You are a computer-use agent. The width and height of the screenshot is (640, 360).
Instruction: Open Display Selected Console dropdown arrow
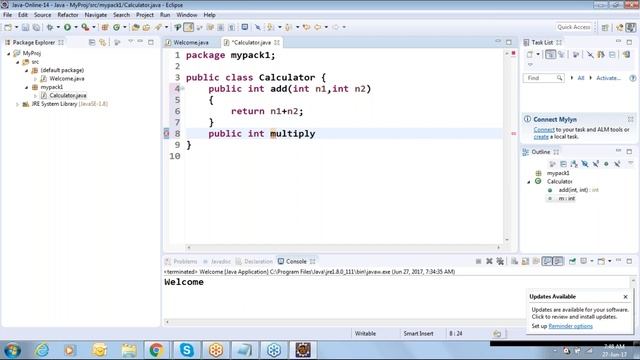[592, 261]
